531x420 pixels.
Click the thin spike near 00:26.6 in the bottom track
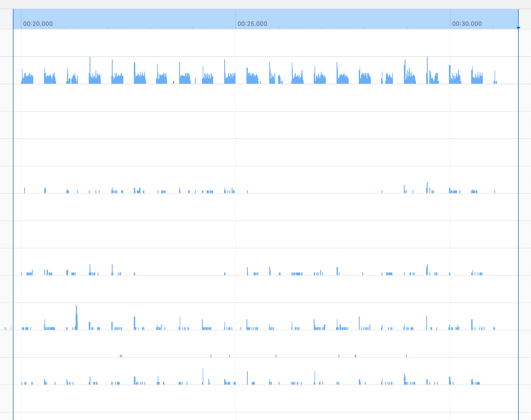click(315, 377)
